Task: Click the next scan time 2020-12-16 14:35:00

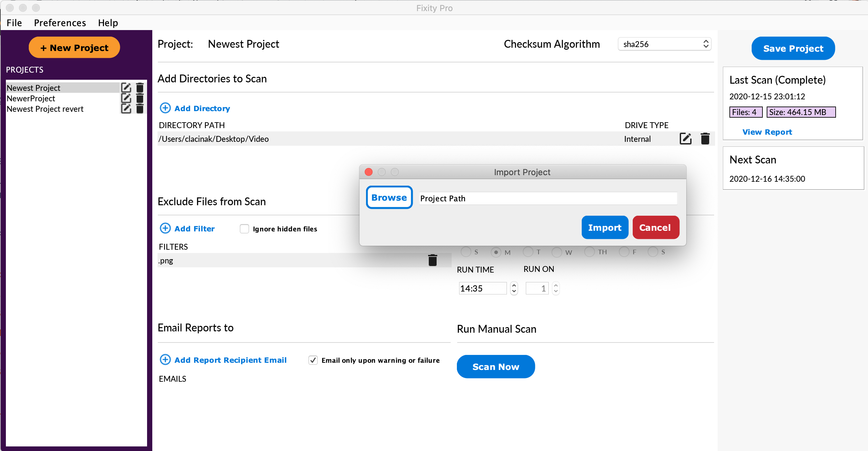Action: pos(767,179)
